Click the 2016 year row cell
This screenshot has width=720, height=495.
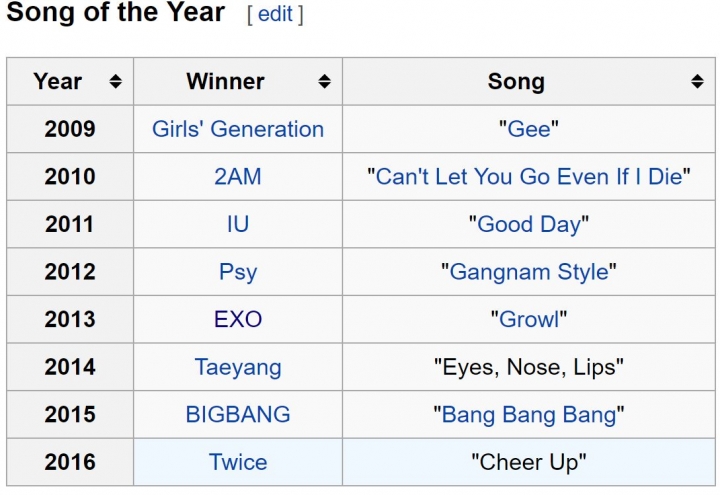pos(70,462)
